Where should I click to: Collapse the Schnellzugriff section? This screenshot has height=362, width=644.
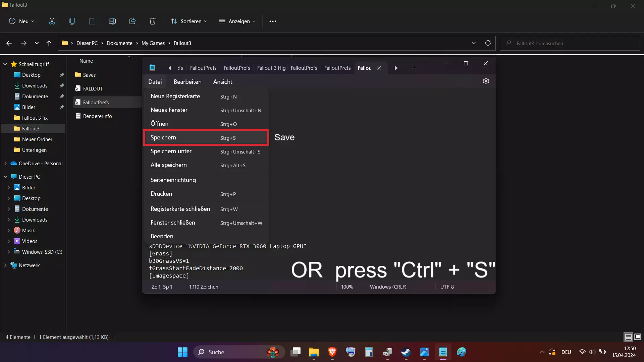5,64
